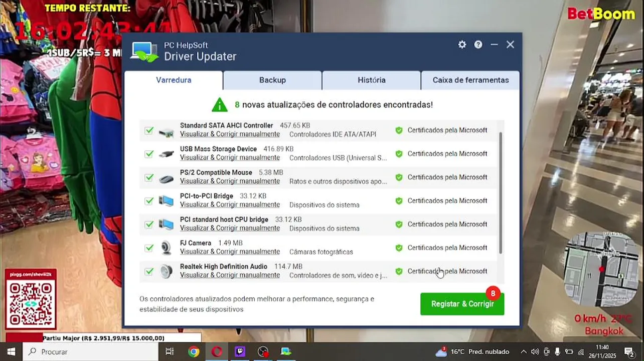644x361 pixels.
Task: Click the PCI-to-PCI Bridge device icon
Action: [166, 201]
